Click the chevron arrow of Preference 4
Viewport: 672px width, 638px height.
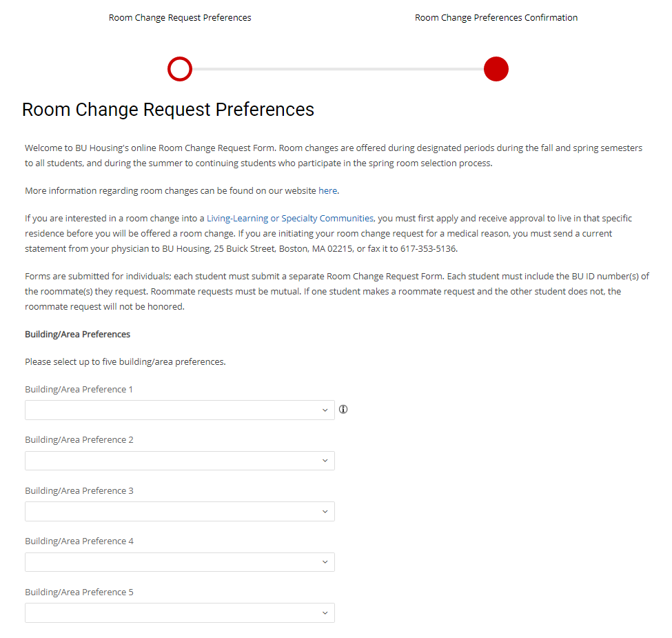325,562
